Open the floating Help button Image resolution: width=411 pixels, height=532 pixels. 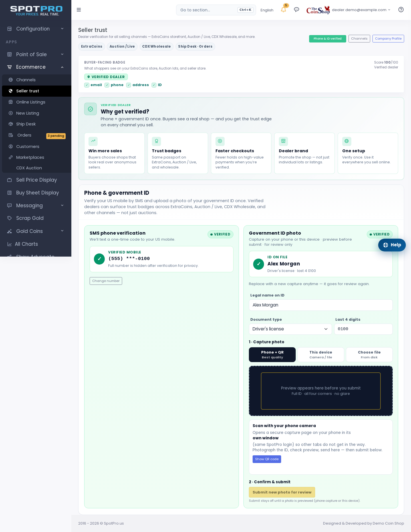coord(392,245)
